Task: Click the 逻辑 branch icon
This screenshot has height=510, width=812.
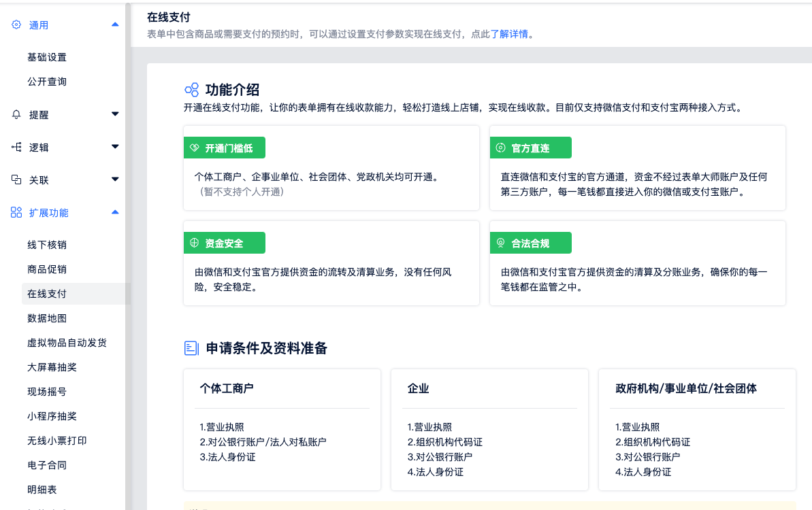Action: pos(16,148)
